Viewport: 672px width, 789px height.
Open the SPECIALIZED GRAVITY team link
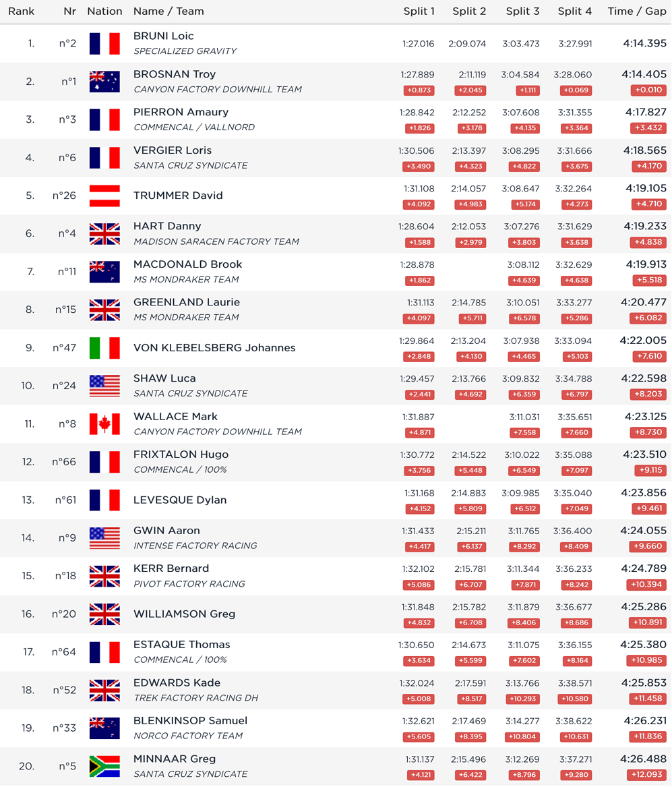click(185, 51)
